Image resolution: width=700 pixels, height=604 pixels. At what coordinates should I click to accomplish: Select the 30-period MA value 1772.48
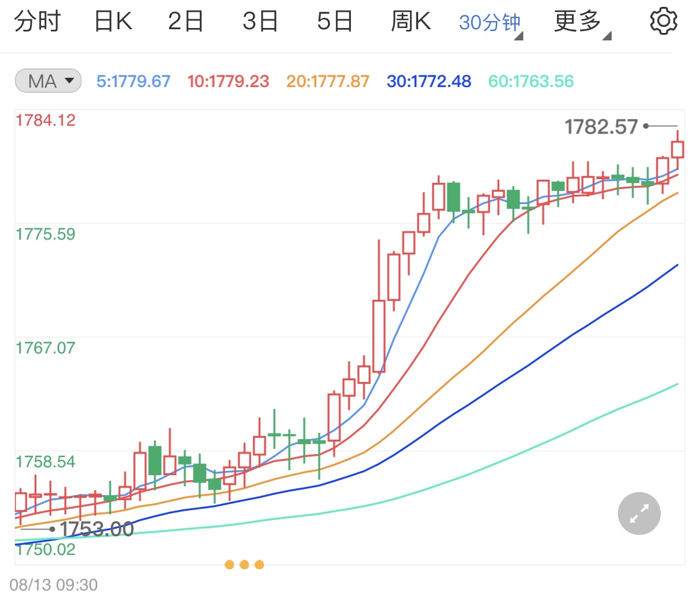pos(428,80)
